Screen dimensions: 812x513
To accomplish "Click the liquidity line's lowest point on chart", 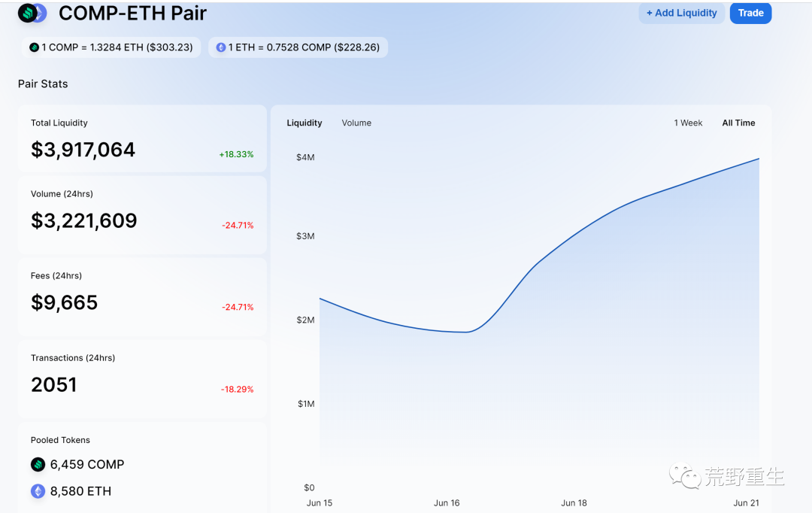I will coord(465,332).
